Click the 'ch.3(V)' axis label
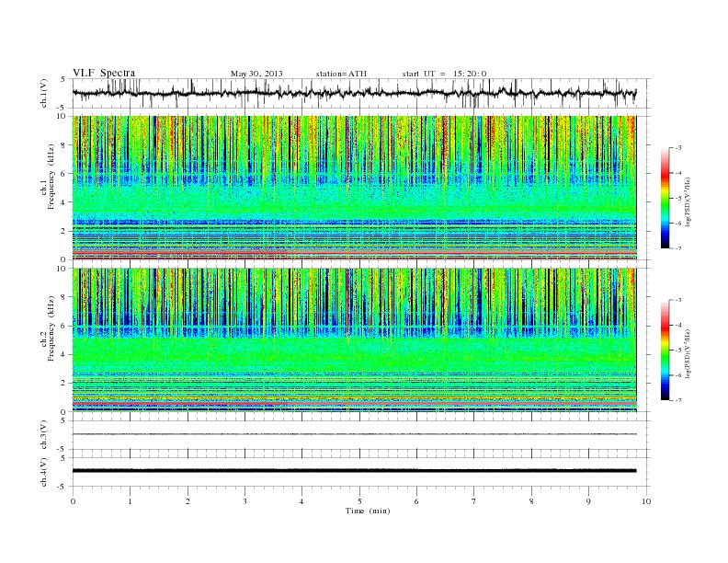Viewport: 728px width, 563px height. tap(44, 435)
